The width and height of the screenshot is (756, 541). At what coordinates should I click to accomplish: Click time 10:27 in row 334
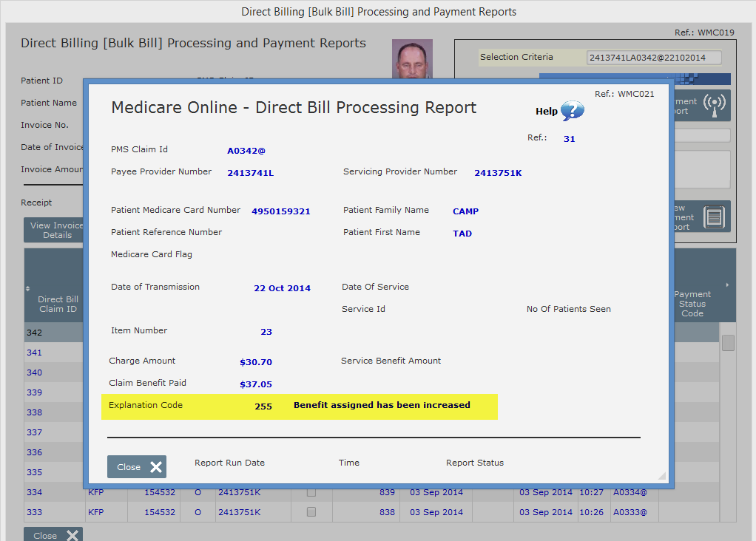pos(591,492)
